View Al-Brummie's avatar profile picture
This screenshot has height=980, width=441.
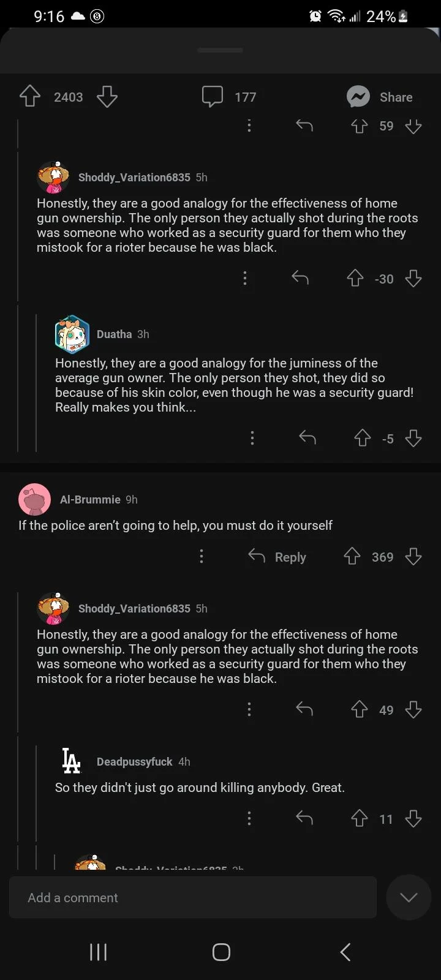click(35, 499)
